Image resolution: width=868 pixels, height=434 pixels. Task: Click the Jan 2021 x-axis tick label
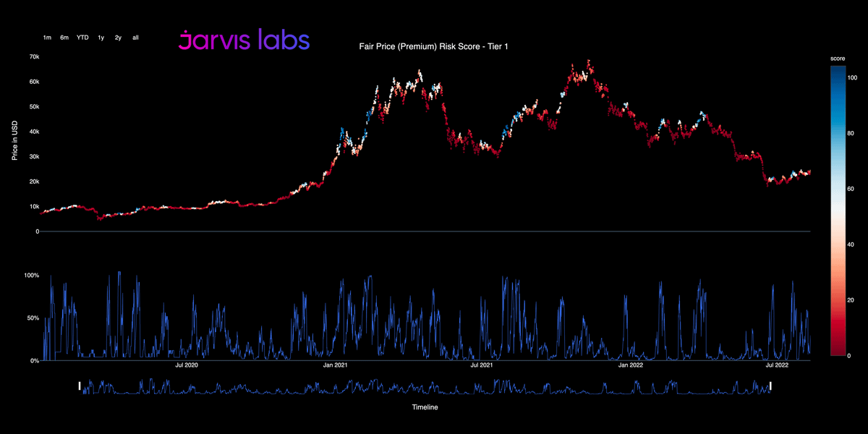336,365
